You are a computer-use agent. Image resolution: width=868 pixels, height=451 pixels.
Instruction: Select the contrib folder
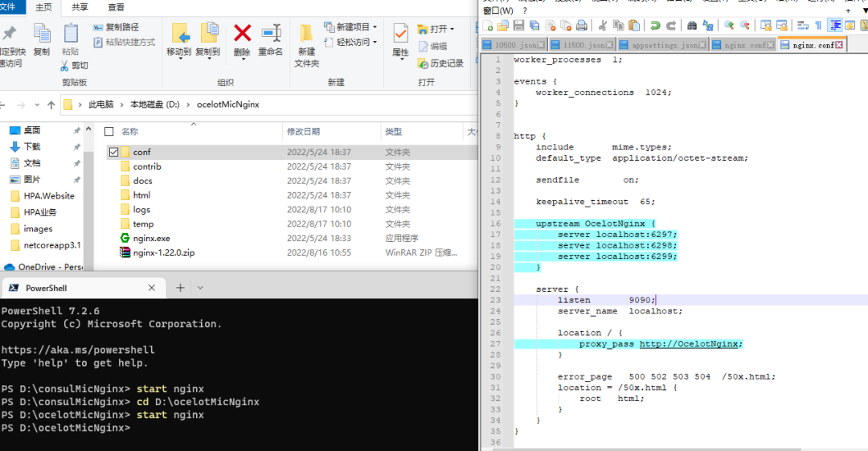[x=147, y=166]
